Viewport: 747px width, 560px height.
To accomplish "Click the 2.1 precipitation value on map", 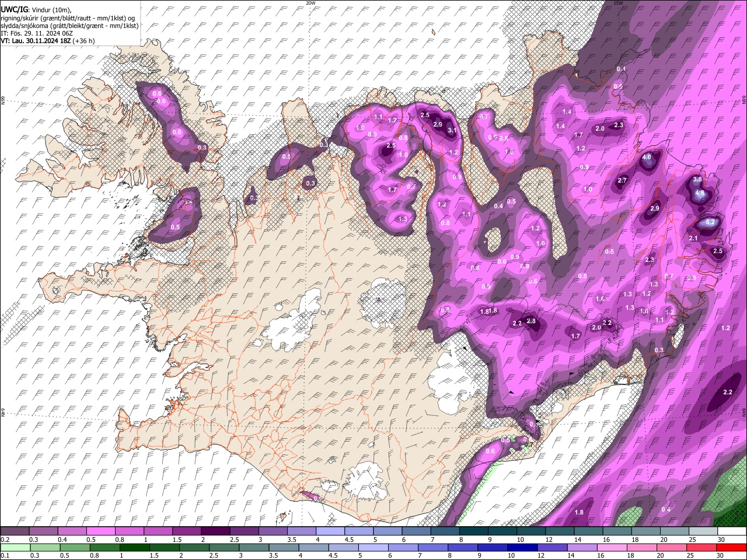I will [x=694, y=239].
